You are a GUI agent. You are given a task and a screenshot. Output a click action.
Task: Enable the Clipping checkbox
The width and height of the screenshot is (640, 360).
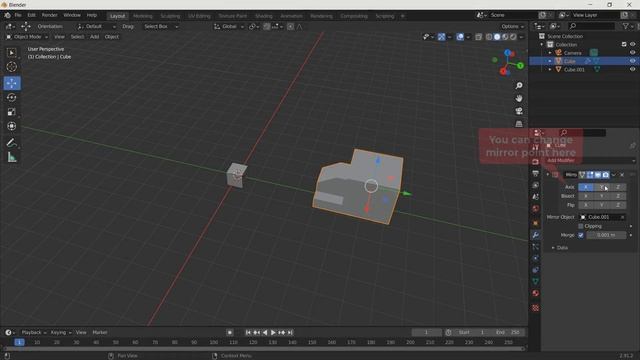click(580, 226)
